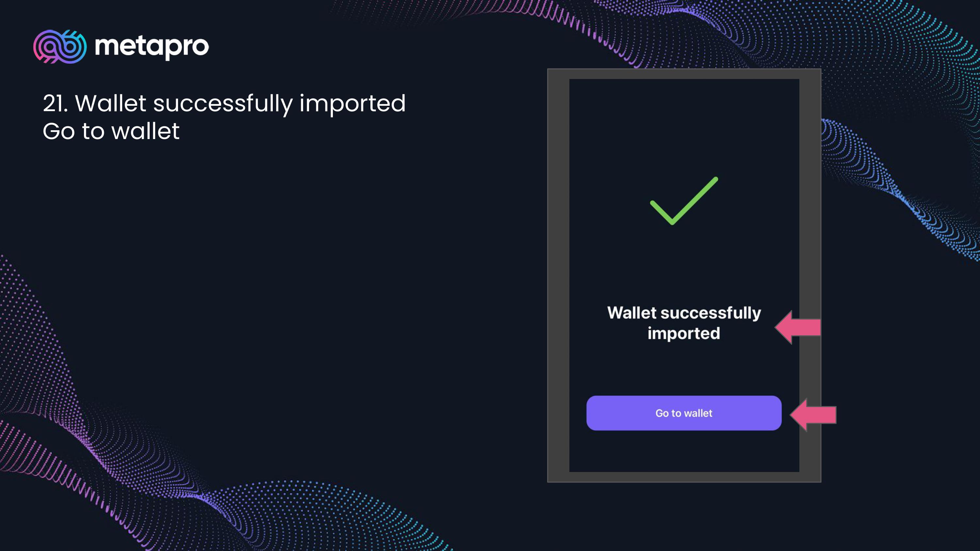Viewport: 980px width, 551px height.
Task: Click the gray top border of the phone mockup
Action: coord(684,74)
